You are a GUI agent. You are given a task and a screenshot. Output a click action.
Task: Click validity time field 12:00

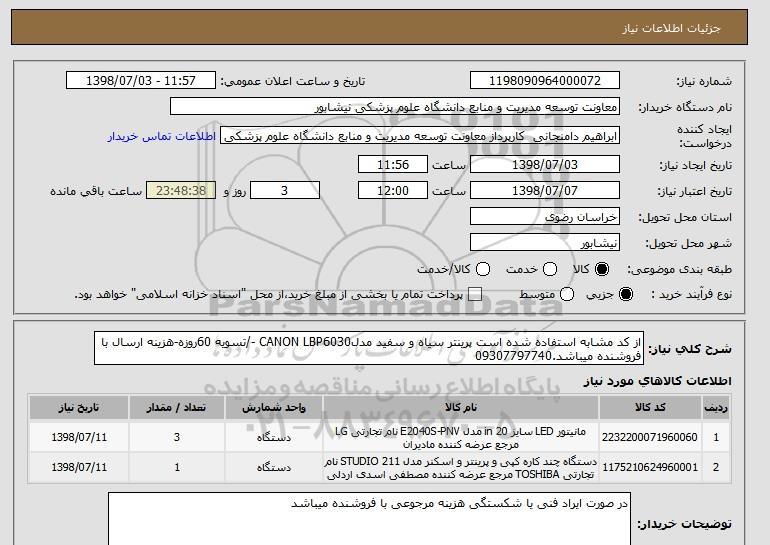(393, 191)
